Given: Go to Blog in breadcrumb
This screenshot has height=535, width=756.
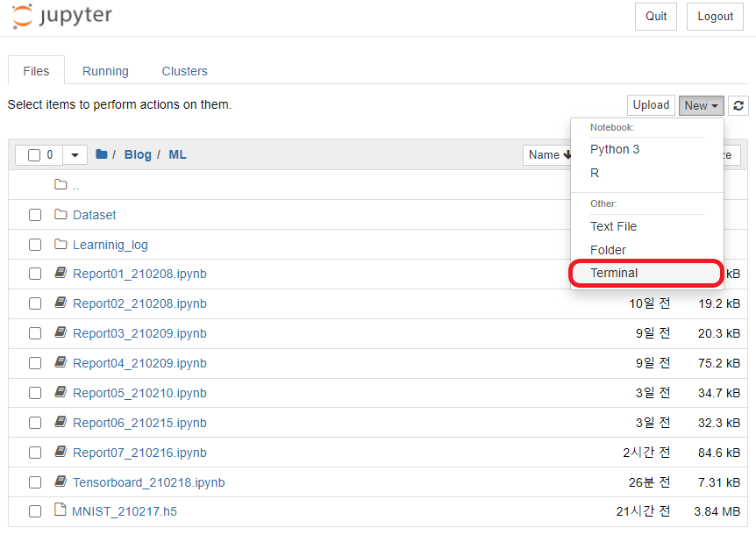Looking at the screenshot, I should pos(138,154).
